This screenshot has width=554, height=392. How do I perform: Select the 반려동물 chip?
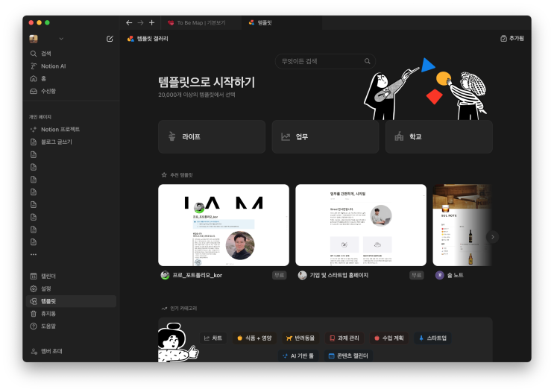point(300,338)
